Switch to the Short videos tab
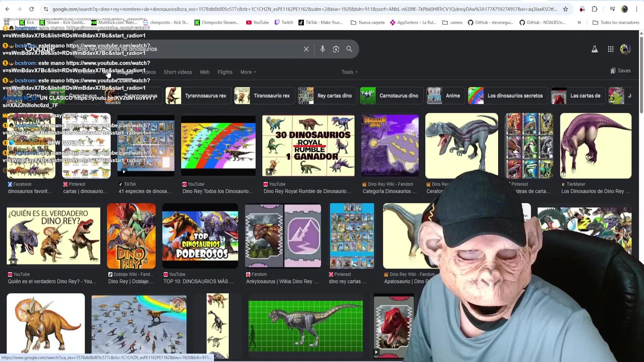 178,72
